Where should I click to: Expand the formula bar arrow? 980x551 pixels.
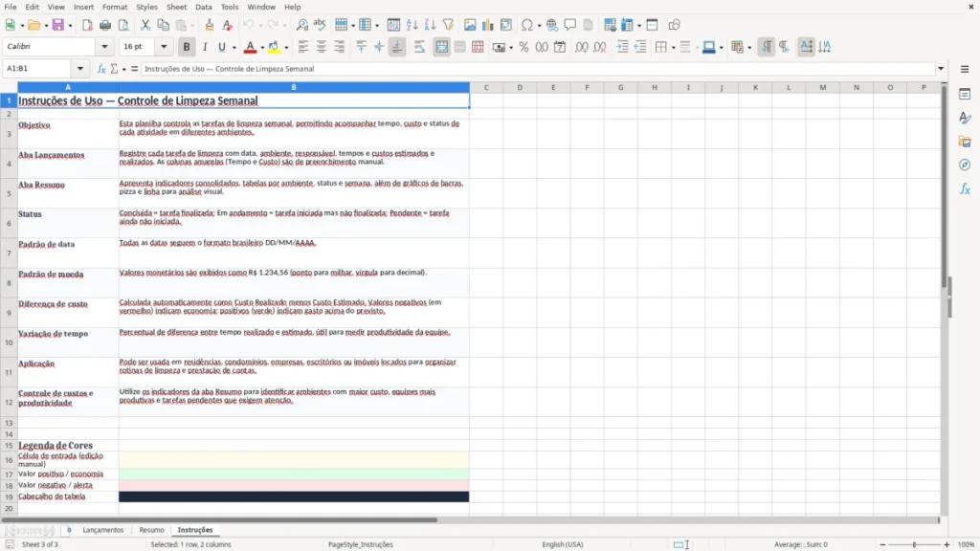tap(941, 69)
